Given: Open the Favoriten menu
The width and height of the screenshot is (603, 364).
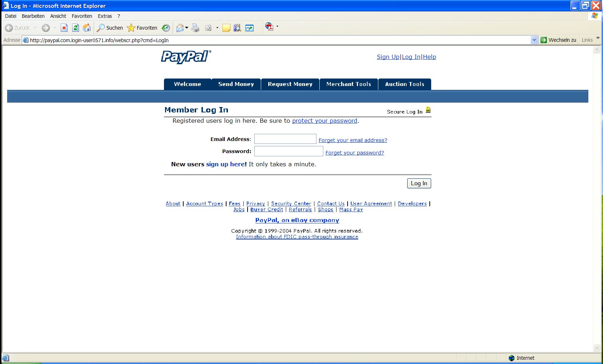Looking at the screenshot, I should click(82, 16).
